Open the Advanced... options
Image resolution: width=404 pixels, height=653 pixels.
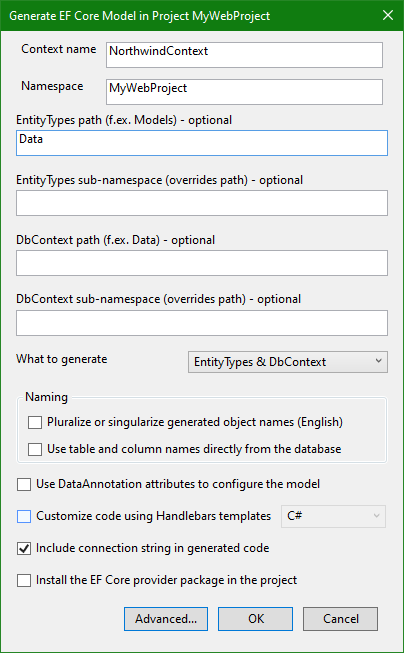(166, 619)
